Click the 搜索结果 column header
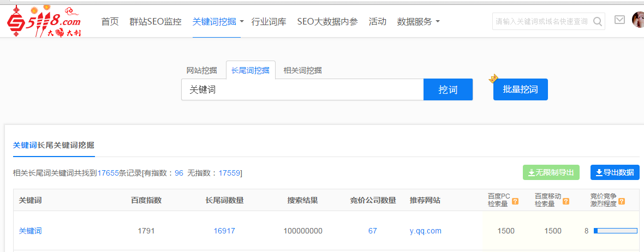Screen dimensions: 644x252 click(303, 201)
